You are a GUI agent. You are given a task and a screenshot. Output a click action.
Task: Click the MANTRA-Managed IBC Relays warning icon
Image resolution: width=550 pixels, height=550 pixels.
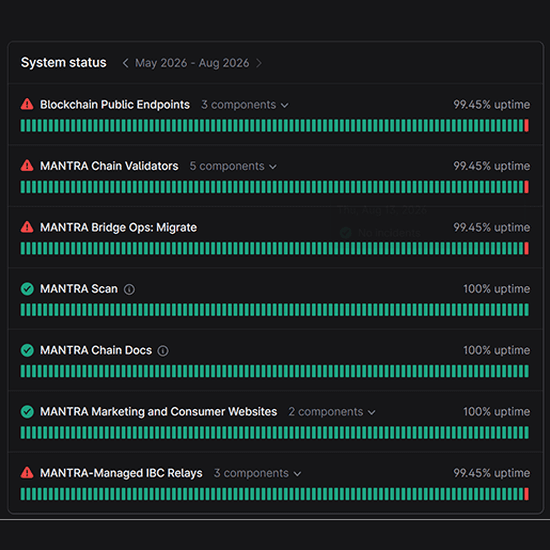27,473
